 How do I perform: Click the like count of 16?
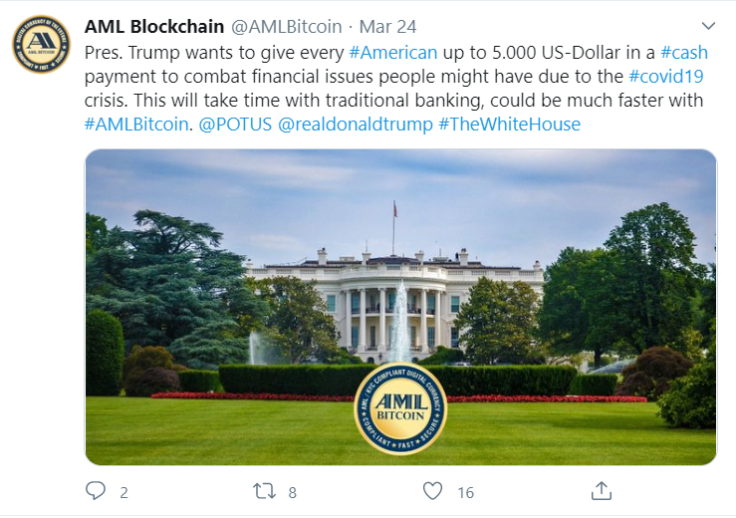466,492
